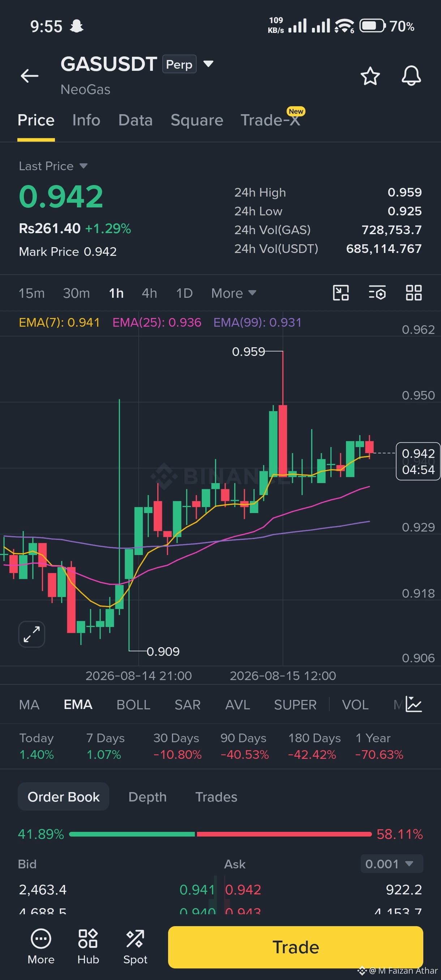441x980 pixels.
Task: Open the More timeframes dropdown
Action: (x=234, y=293)
